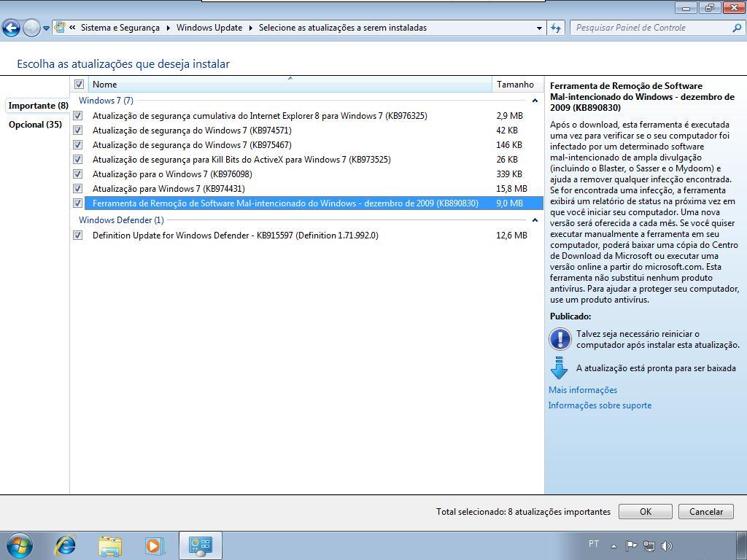Uncheck the KB975467 security update
The height and width of the screenshot is (560, 747).
coord(78,145)
